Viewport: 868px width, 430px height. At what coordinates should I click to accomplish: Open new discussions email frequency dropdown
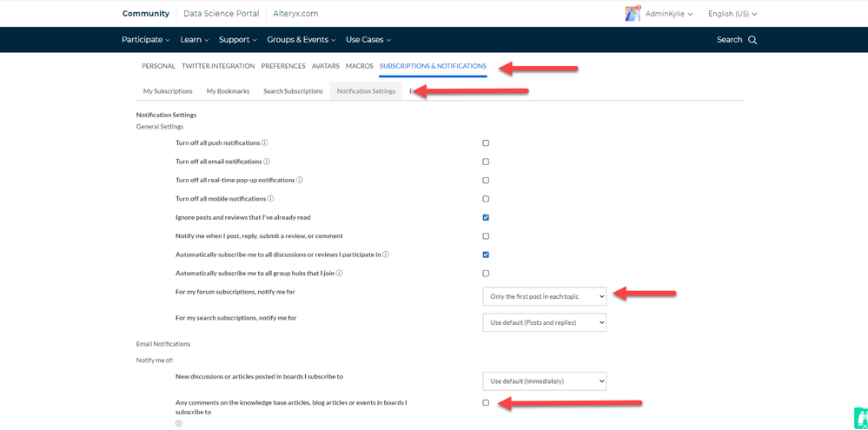(545, 380)
